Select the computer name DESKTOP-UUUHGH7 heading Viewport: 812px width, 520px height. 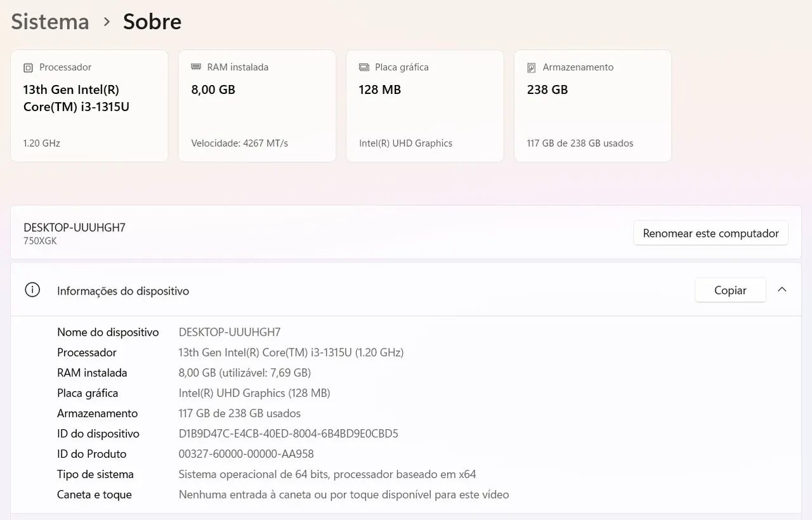coord(74,227)
